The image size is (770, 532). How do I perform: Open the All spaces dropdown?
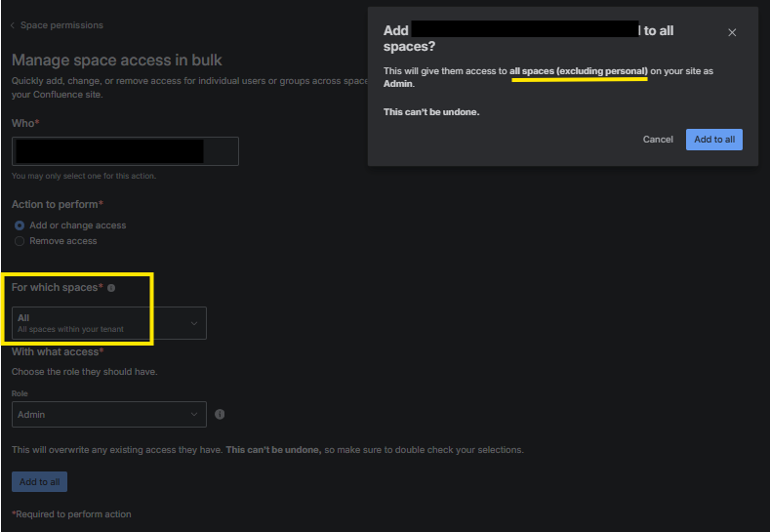(109, 323)
